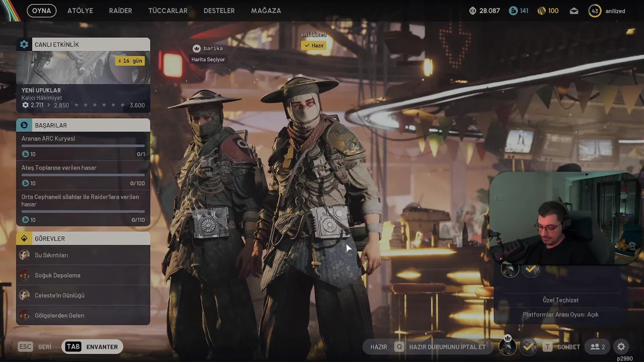Click the Celeste'in Günlüğü quest giver portrait
The width and height of the screenshot is (644, 362).
24,295
